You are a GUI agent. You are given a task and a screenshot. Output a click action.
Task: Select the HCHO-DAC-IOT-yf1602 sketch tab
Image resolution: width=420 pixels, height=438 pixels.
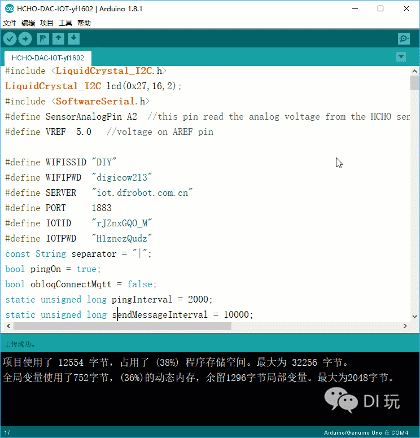[x=48, y=58]
